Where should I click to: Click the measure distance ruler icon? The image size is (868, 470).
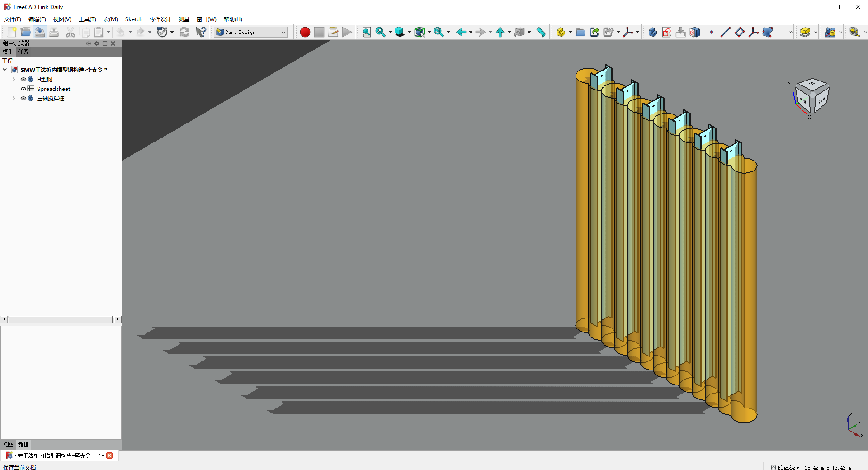[x=541, y=32]
